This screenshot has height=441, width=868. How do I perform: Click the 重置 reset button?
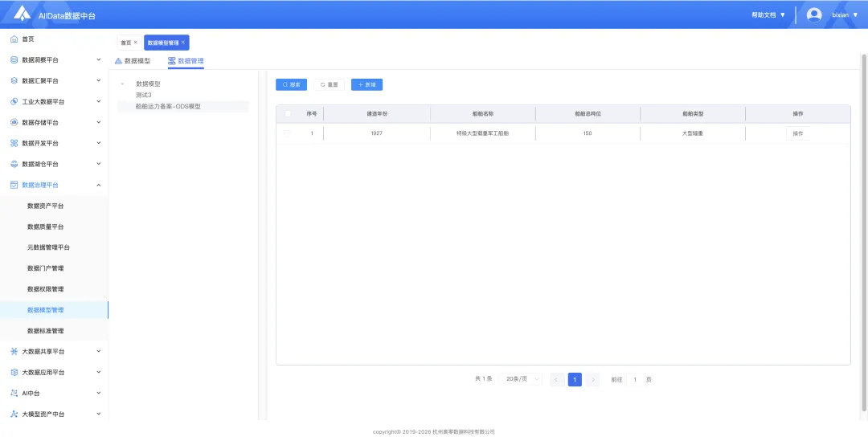click(329, 84)
